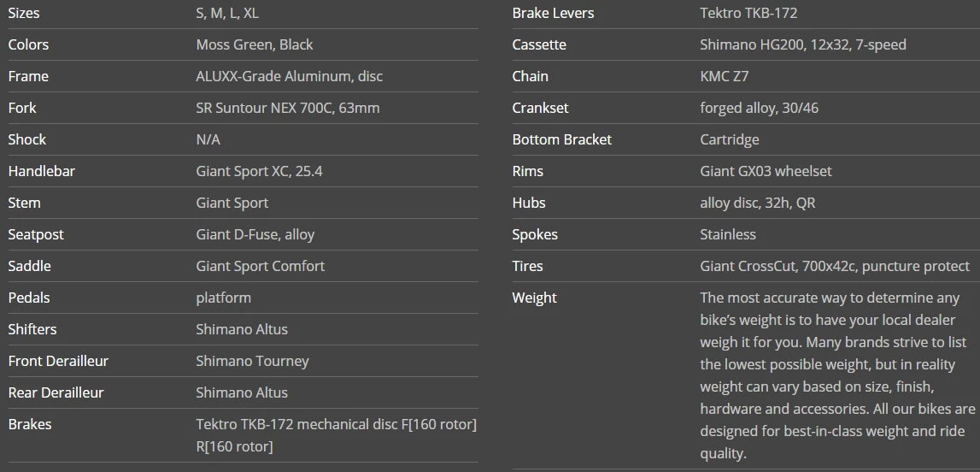Screen dimensions: 980x472
Task: Select the 'platform' pedals value
Action: (x=224, y=298)
